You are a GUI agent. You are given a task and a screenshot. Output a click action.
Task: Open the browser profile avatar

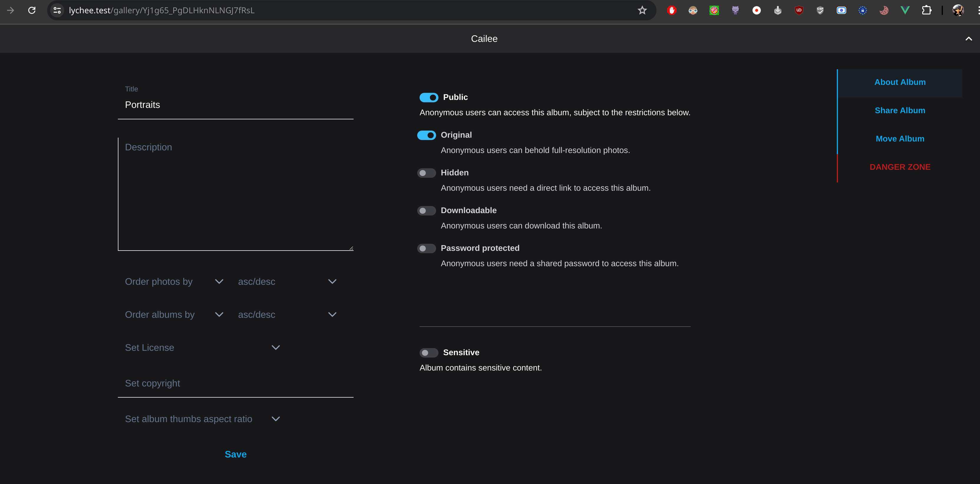point(958,10)
